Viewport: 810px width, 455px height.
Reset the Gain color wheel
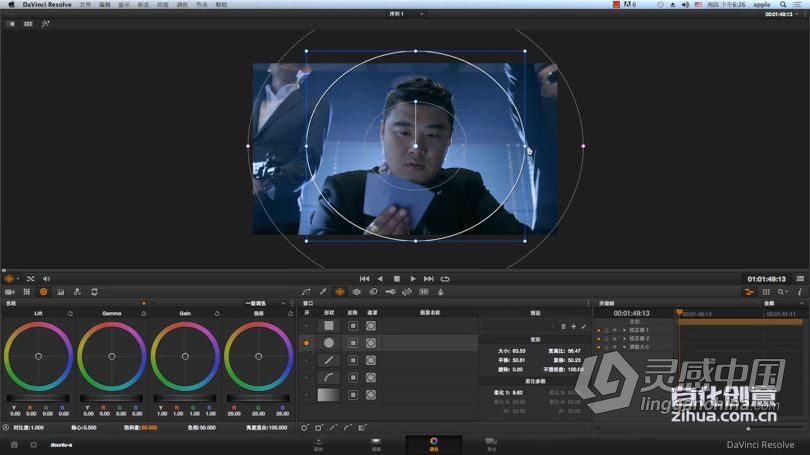click(x=217, y=313)
